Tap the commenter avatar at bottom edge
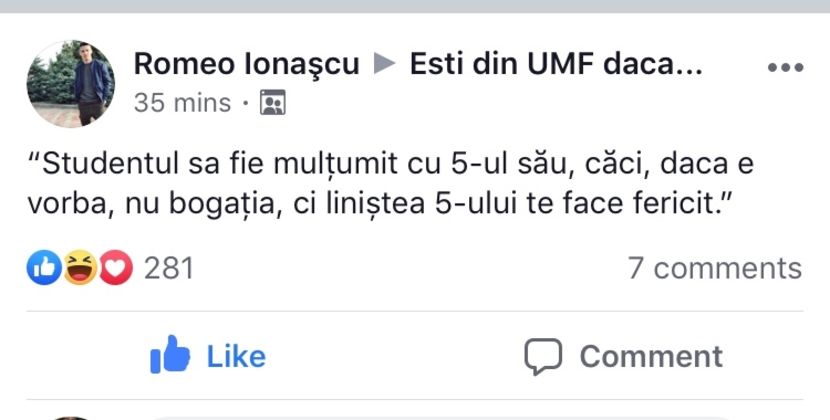Screen dimensions: 830x420 70,416
